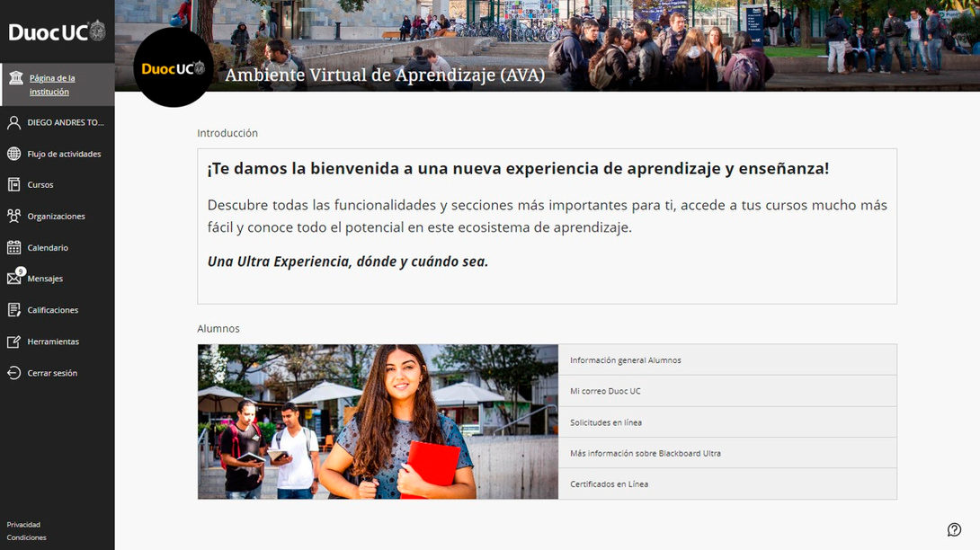
Task: Open Solicitudes en línea link
Action: pos(727,422)
